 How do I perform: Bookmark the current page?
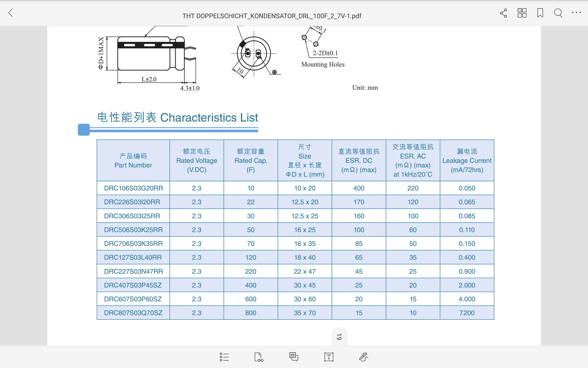(540, 13)
